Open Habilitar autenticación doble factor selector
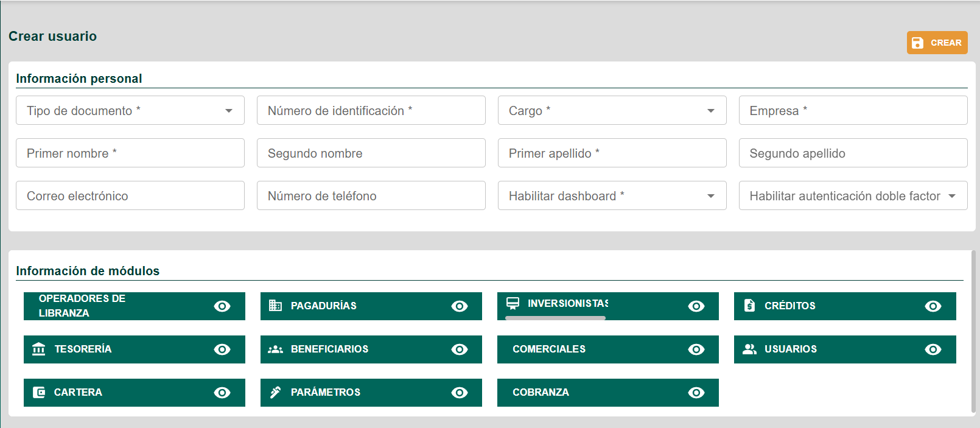 coord(852,195)
